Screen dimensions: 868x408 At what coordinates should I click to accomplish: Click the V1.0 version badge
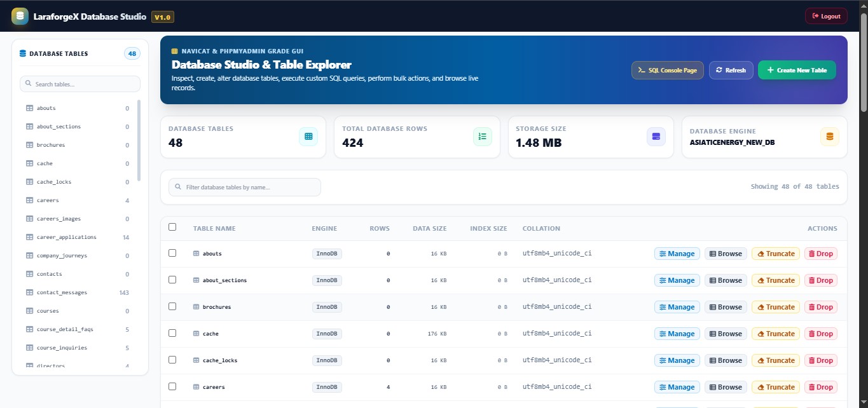(163, 17)
